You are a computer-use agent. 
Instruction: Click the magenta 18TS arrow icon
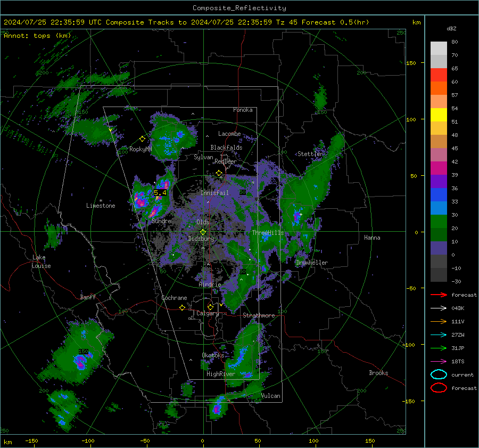coord(439,362)
